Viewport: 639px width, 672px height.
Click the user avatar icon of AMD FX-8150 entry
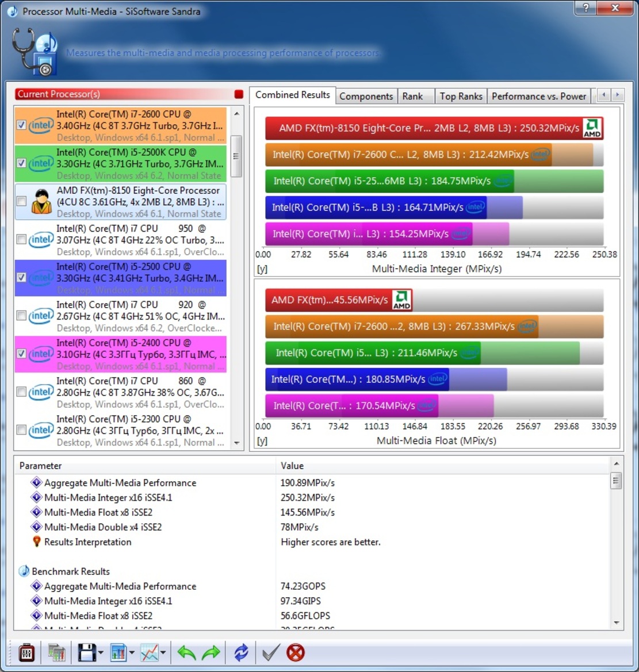point(41,201)
